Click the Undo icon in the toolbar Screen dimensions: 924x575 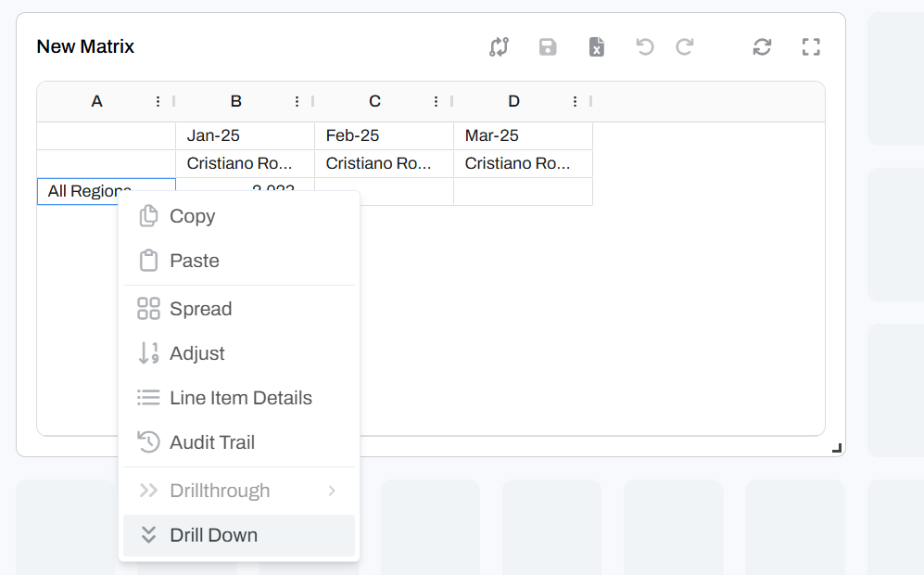(x=644, y=46)
